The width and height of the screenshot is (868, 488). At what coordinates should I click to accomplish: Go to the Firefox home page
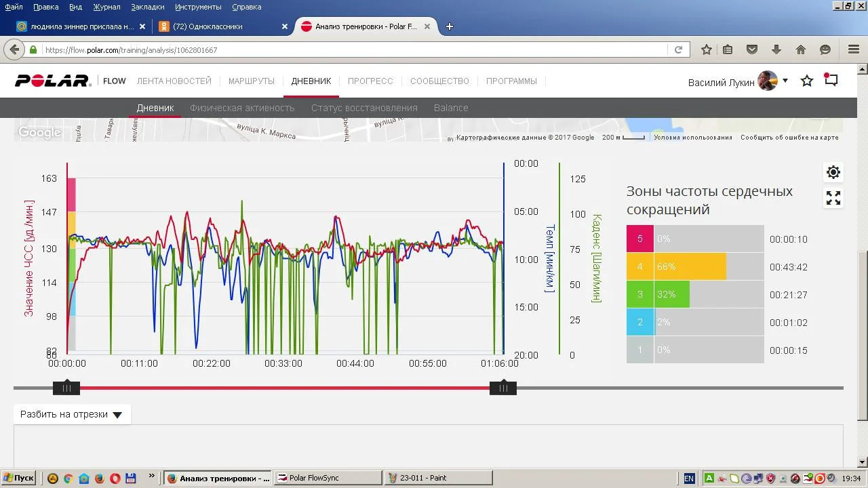point(801,49)
